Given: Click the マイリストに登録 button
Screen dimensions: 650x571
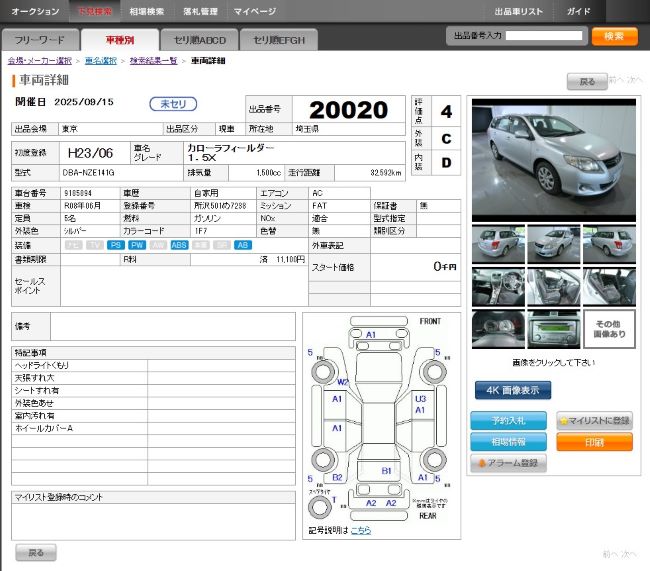Looking at the screenshot, I should click(x=594, y=420).
